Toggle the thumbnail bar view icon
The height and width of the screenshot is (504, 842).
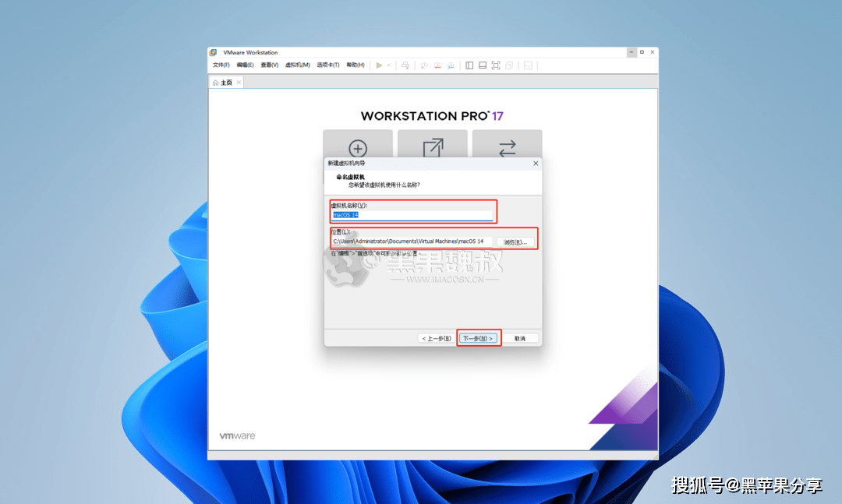click(x=483, y=65)
